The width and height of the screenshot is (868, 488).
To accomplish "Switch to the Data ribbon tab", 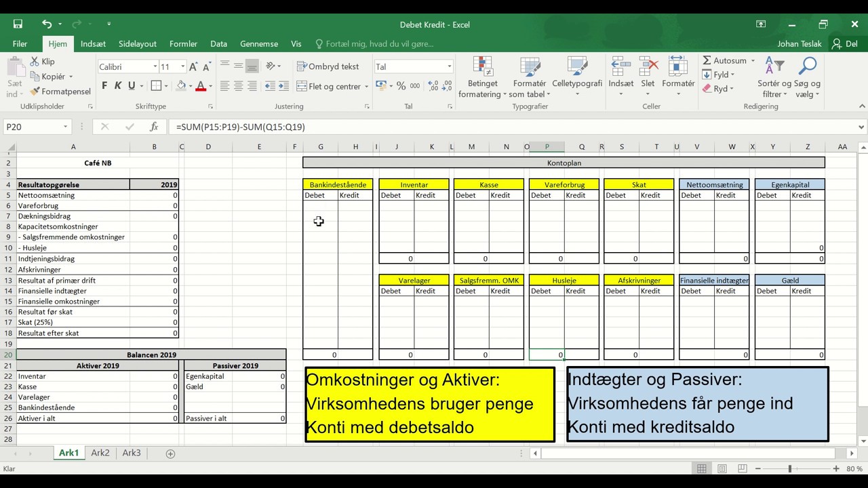I will point(218,43).
